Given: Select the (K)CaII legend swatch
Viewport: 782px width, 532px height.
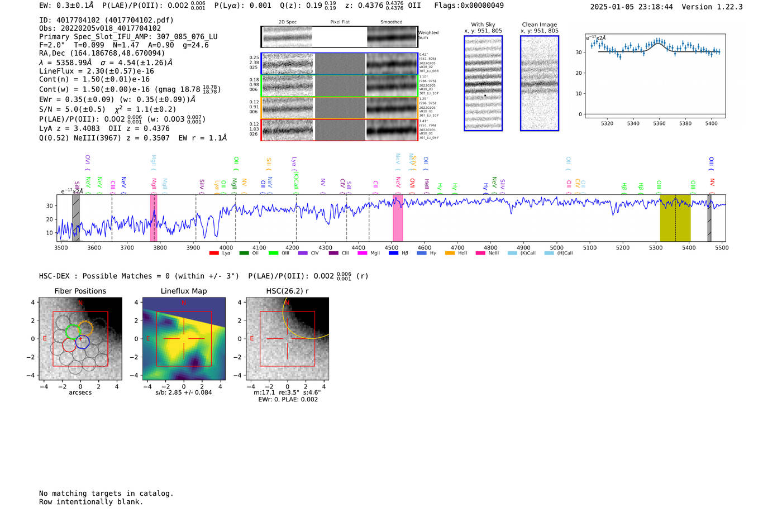Looking at the screenshot, I should pyautogui.click(x=512, y=253).
